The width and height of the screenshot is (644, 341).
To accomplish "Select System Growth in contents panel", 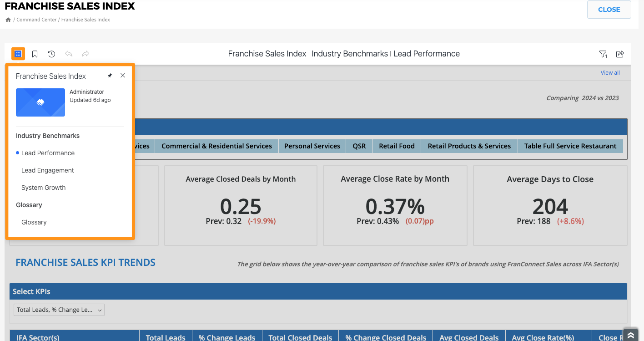I will [x=43, y=188].
